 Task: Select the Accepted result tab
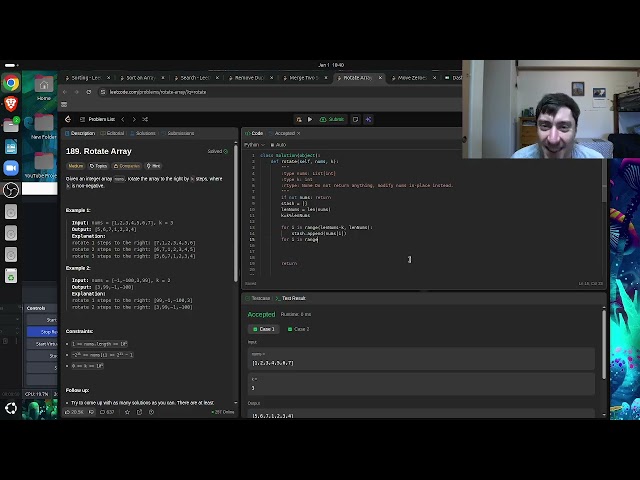click(x=282, y=133)
